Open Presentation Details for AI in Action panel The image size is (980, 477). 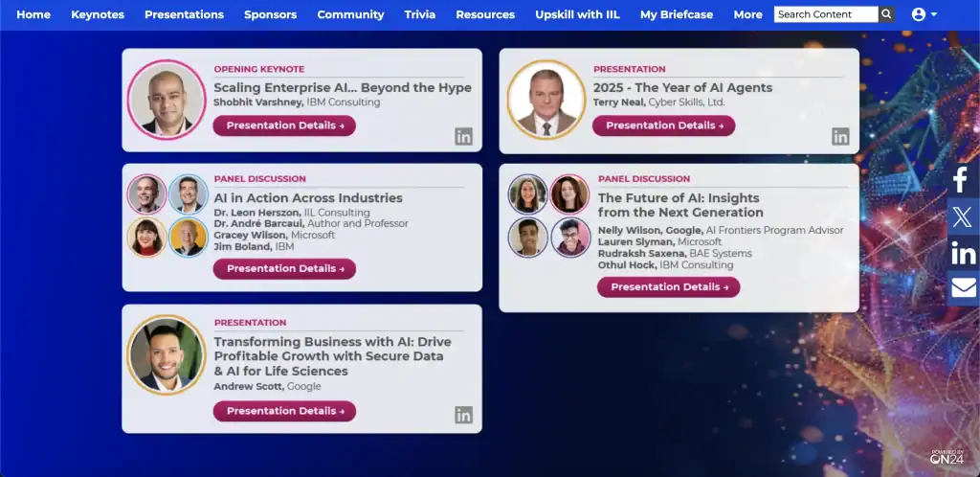tap(284, 269)
